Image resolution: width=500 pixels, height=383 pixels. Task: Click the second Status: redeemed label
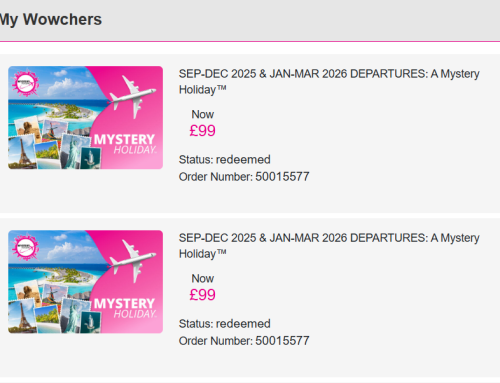225,324
